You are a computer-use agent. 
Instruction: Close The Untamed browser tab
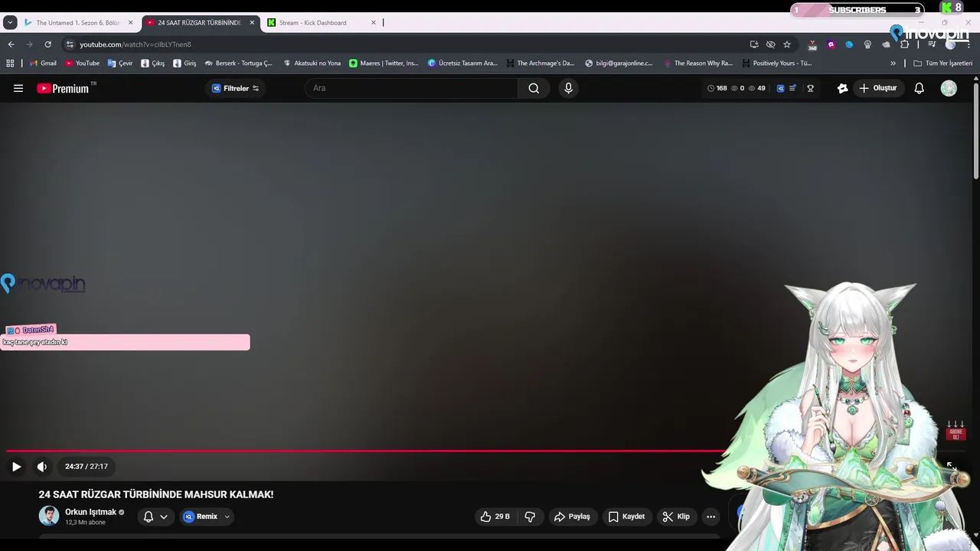click(x=130, y=23)
